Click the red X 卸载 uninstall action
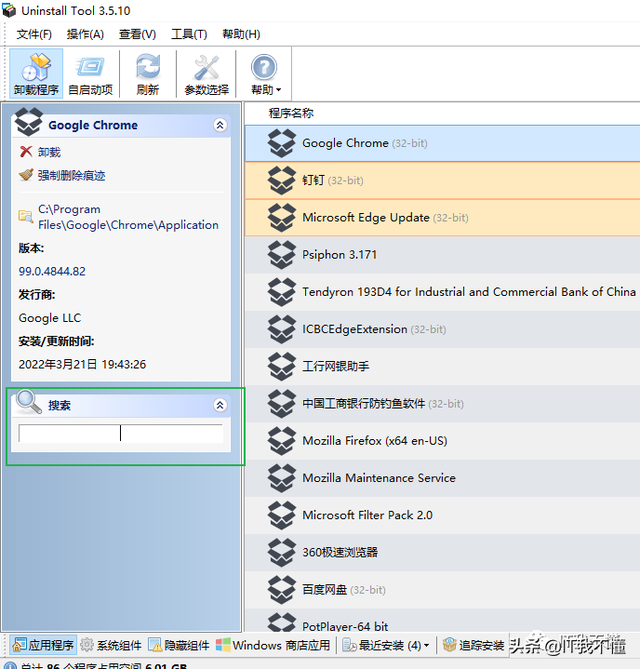 click(x=40, y=152)
